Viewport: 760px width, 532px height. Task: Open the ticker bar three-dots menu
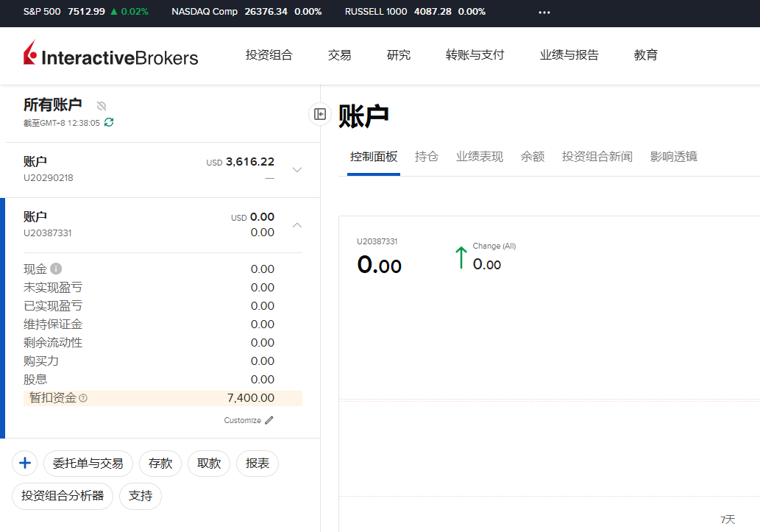click(544, 12)
